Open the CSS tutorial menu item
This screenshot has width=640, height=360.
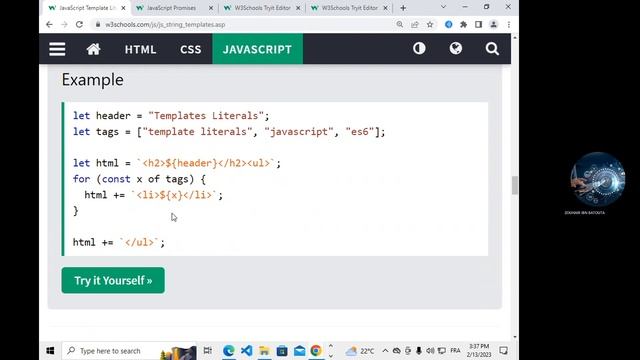191,49
